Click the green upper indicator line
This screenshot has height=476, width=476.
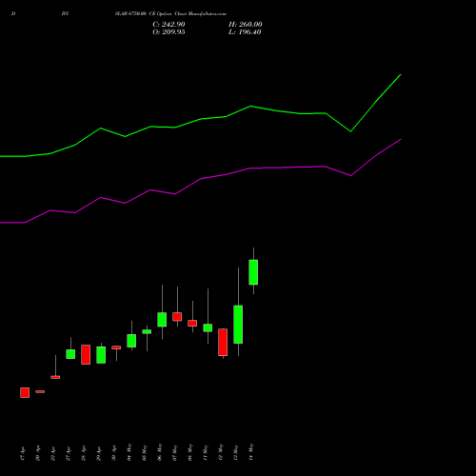pyautogui.click(x=201, y=119)
